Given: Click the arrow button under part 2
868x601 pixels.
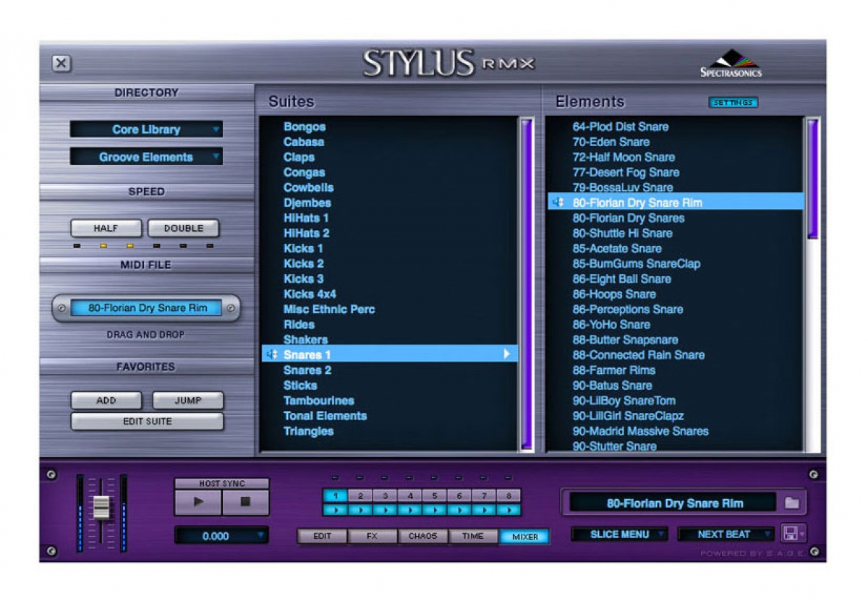Looking at the screenshot, I should 359,509.
